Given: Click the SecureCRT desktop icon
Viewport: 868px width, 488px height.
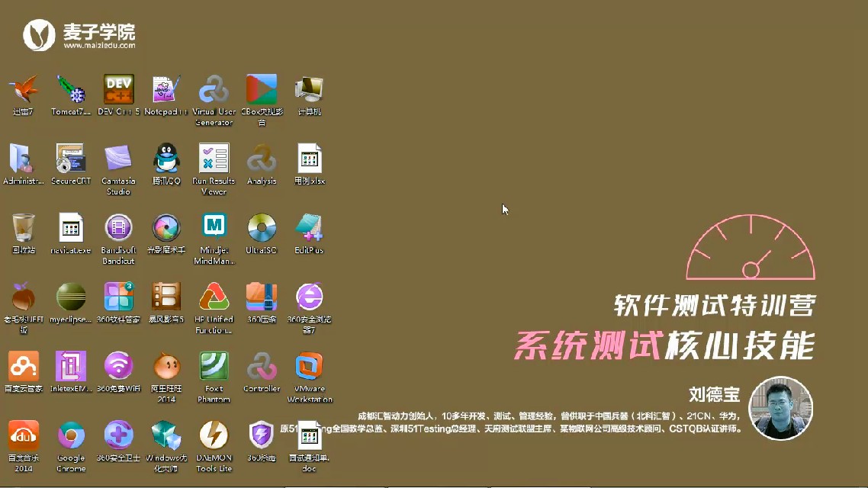Looking at the screenshot, I should coord(71,159).
